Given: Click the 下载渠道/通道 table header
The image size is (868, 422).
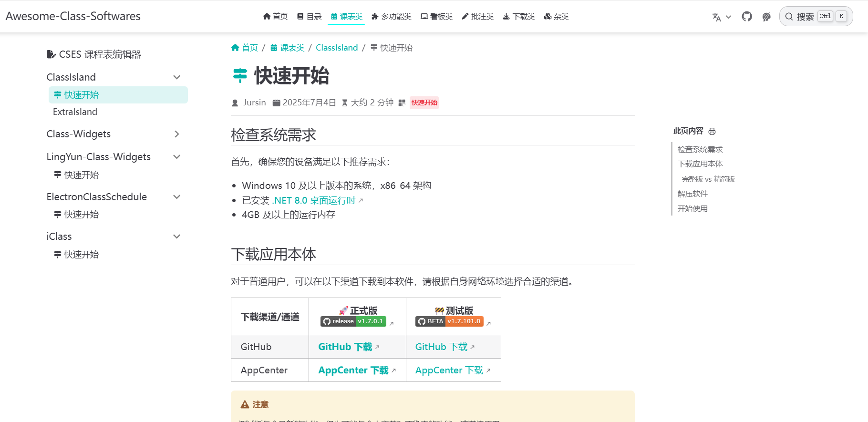Looking at the screenshot, I should (270, 317).
